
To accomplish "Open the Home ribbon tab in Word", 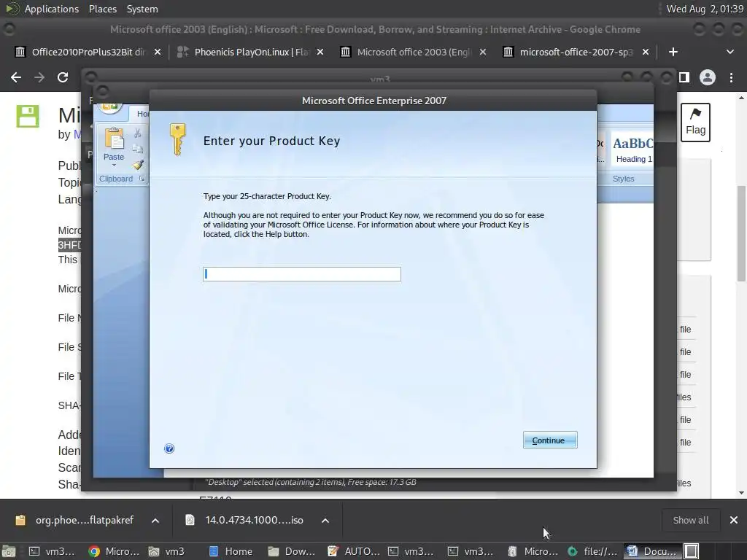I will pos(142,114).
